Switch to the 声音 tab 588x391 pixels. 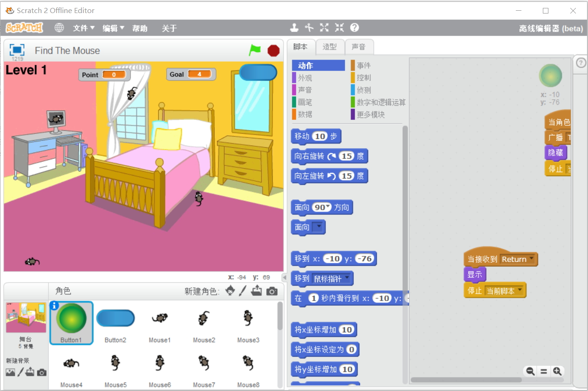click(358, 47)
